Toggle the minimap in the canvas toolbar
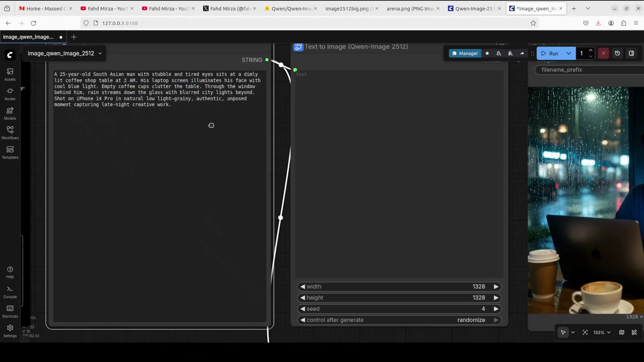 pos(622,332)
